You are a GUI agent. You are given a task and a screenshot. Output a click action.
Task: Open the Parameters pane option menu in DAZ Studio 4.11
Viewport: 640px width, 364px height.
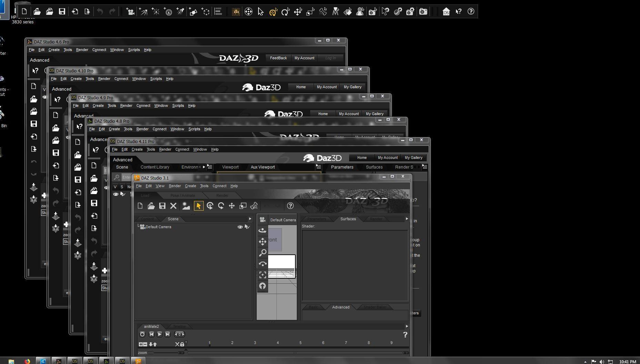(x=425, y=167)
